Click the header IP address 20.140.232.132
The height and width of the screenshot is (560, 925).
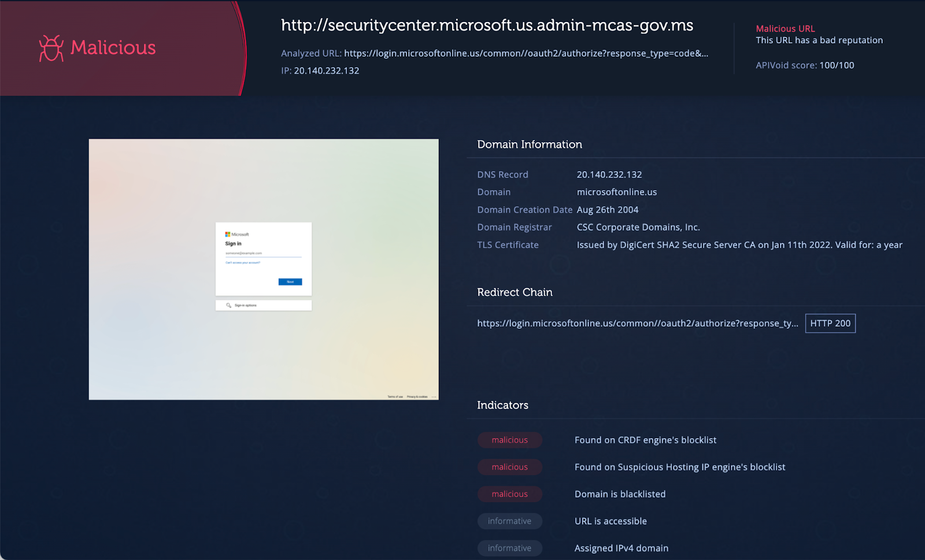327,71
